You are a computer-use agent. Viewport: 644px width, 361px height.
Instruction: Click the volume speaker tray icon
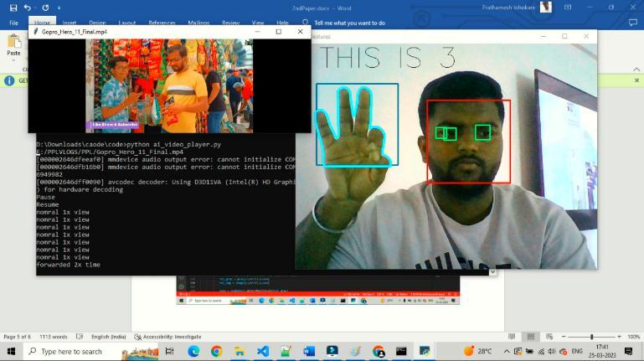tap(552, 352)
